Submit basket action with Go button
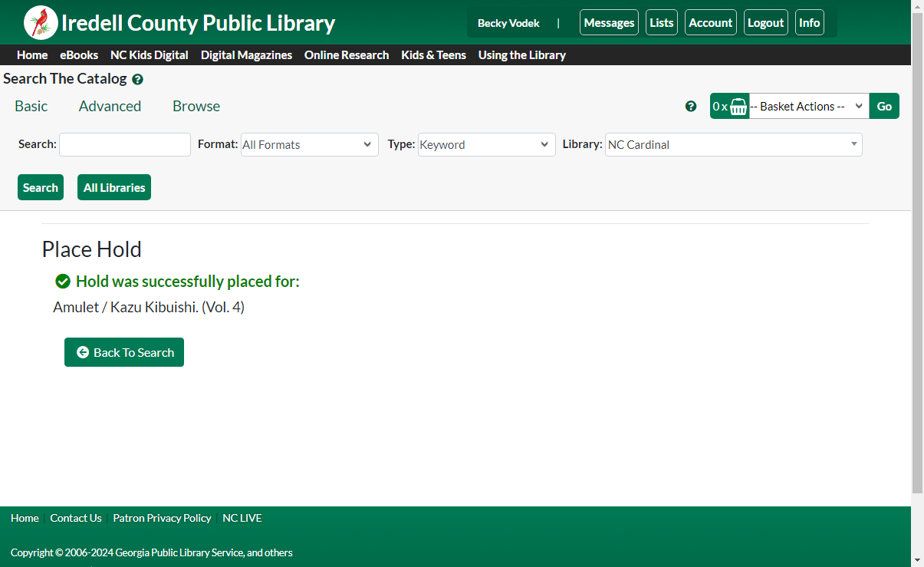 point(884,106)
